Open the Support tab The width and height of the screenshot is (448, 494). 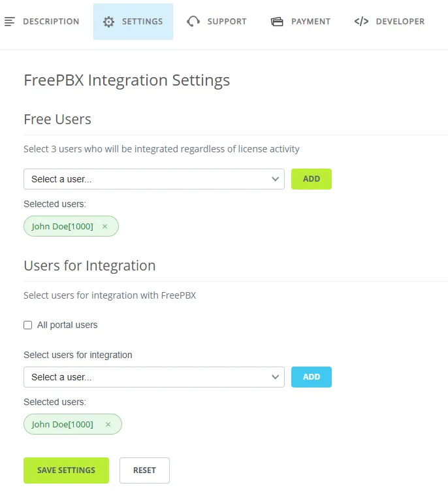[x=217, y=22]
